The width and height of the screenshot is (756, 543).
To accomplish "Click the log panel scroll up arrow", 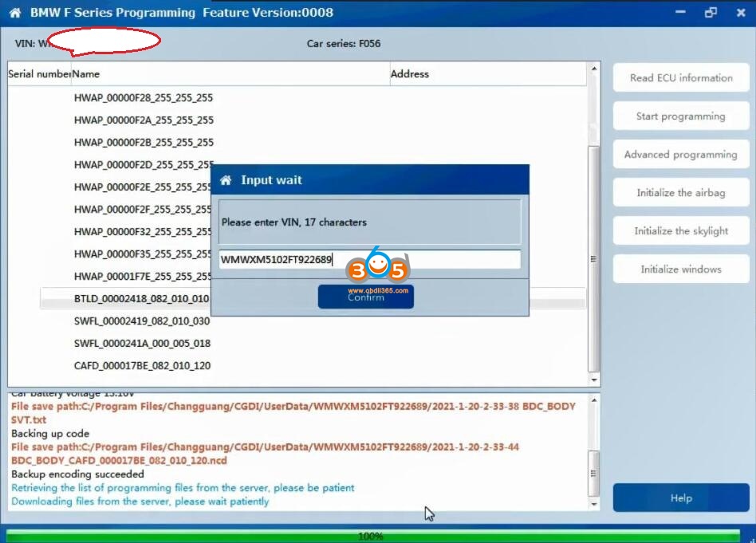I will (x=594, y=400).
